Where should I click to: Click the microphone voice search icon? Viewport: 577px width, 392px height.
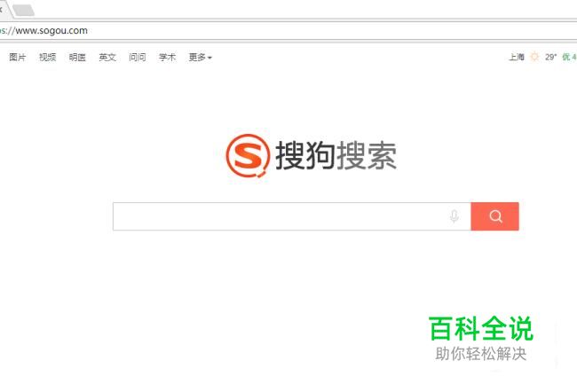[454, 216]
